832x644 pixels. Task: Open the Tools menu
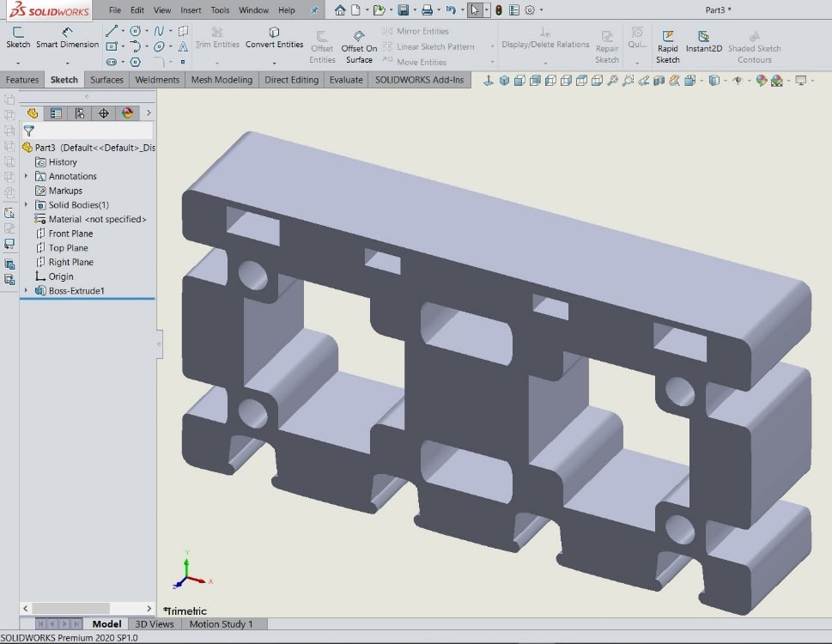[x=220, y=10]
